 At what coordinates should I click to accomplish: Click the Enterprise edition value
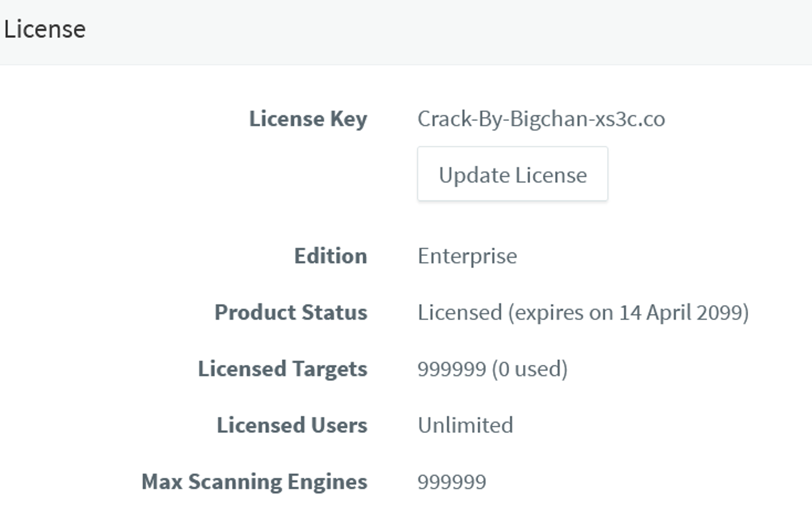coord(467,256)
